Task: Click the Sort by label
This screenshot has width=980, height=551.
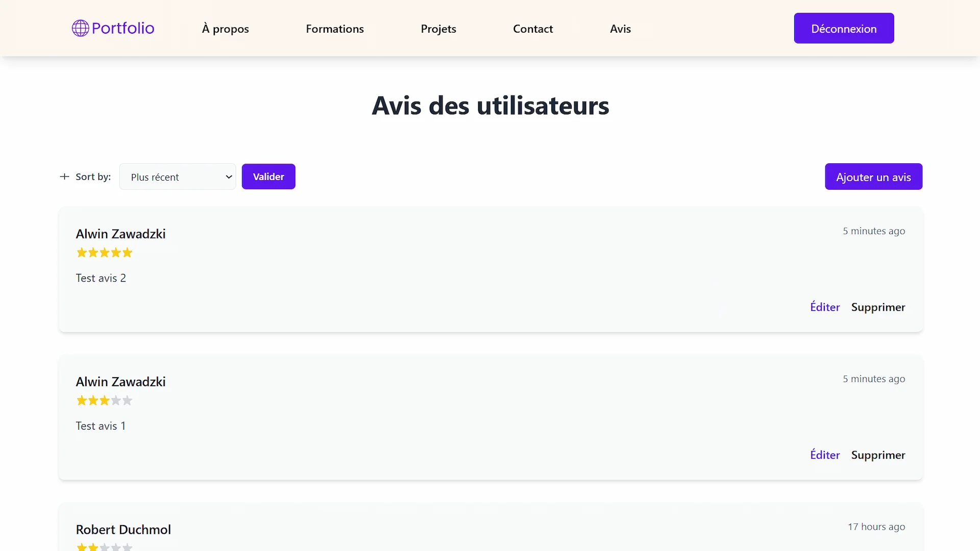Action: pos(93,177)
